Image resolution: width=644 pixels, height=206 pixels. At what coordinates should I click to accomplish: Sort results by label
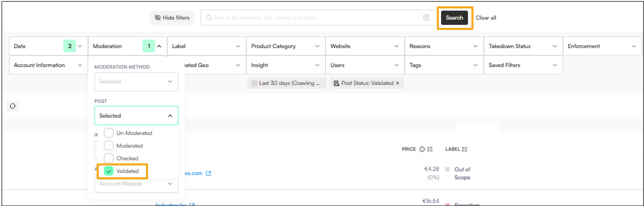[465, 149]
